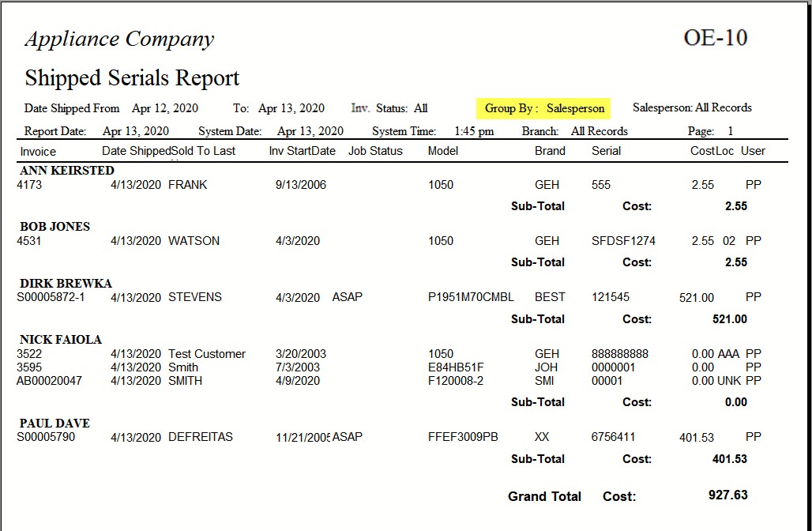Select the 'Model' column header
Image resolution: width=812 pixels, height=531 pixels.
pos(443,151)
